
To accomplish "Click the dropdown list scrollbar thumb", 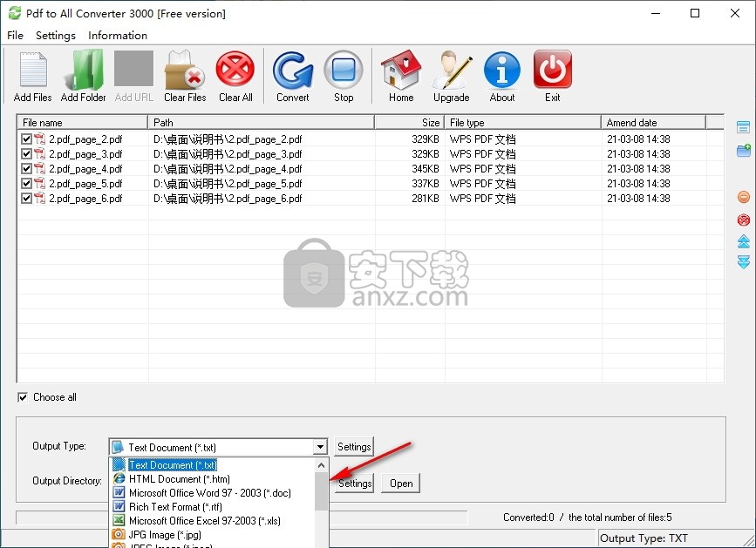I will 322,491.
